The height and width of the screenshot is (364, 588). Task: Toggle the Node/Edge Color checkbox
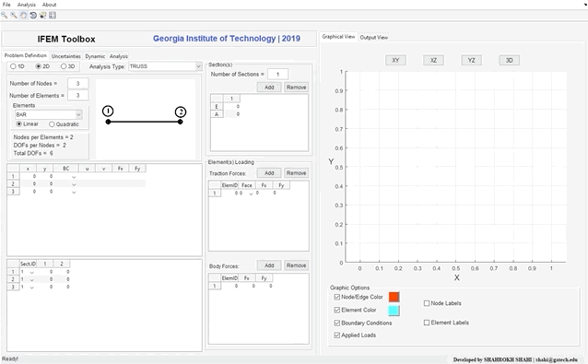click(336, 297)
